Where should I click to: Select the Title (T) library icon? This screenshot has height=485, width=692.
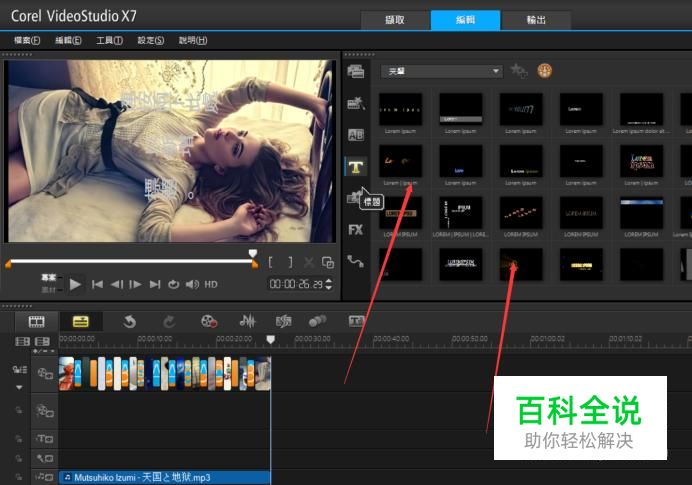[356, 167]
